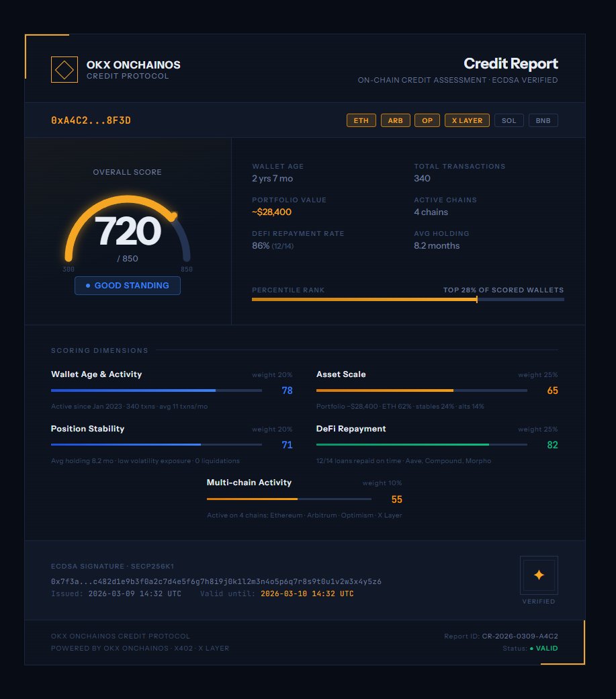Screen dimensions: 616x699
Task: Click the Wallet Age & Activity heading
Action: [x=96, y=374]
